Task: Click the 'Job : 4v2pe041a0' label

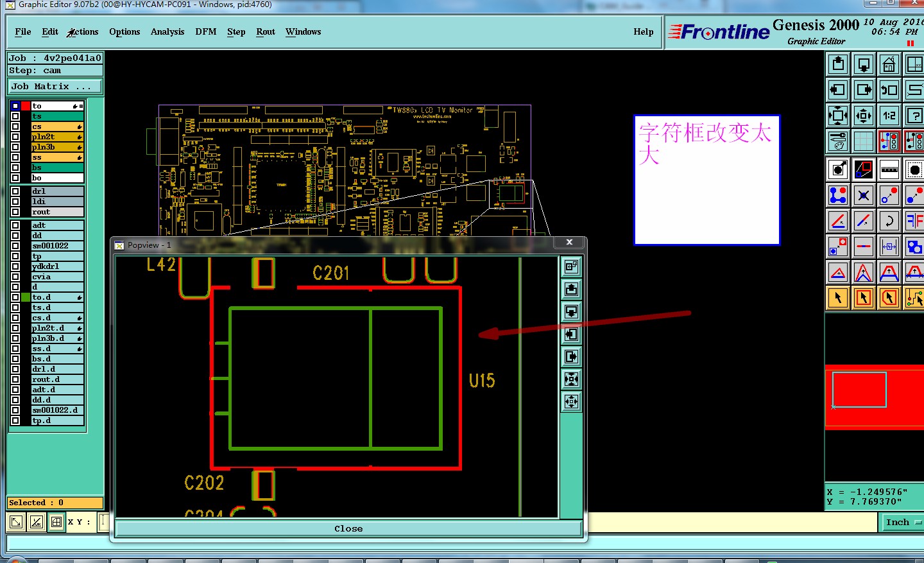Action: [x=55, y=58]
